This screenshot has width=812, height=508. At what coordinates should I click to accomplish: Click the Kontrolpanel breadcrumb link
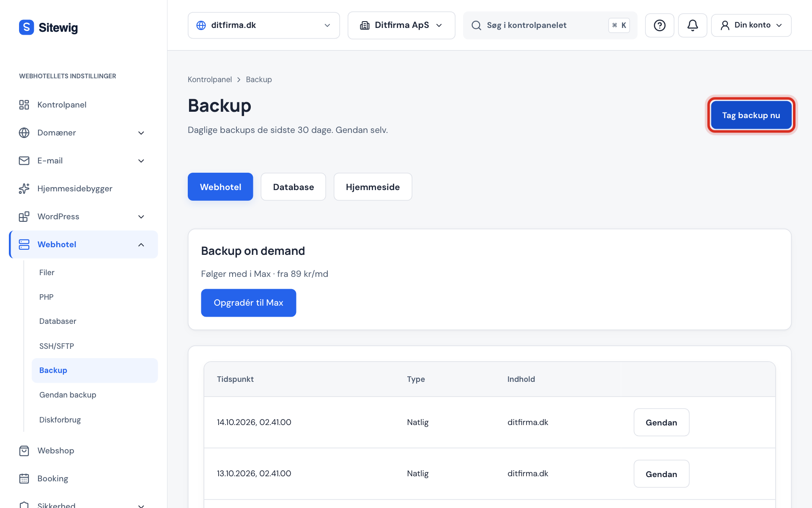pyautogui.click(x=210, y=80)
